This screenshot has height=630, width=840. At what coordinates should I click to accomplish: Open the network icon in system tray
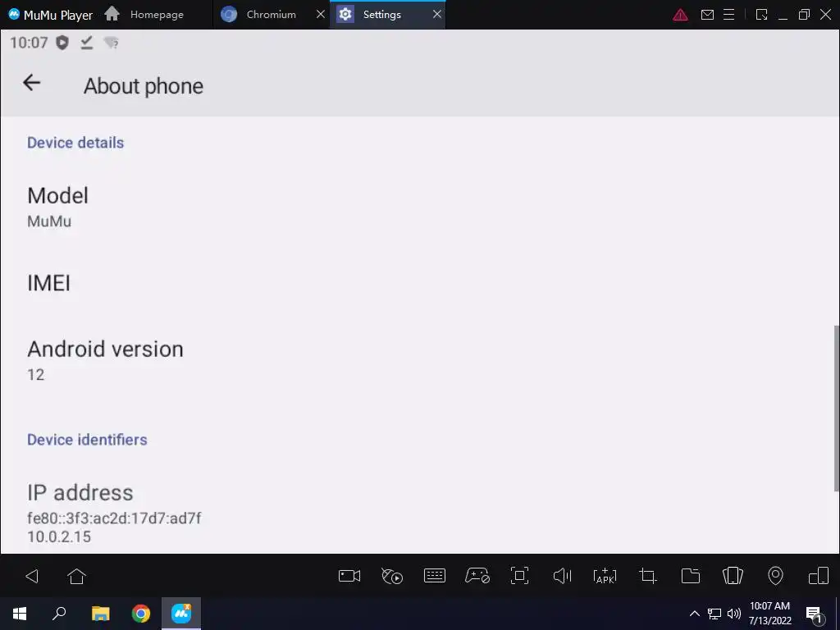[x=714, y=614]
